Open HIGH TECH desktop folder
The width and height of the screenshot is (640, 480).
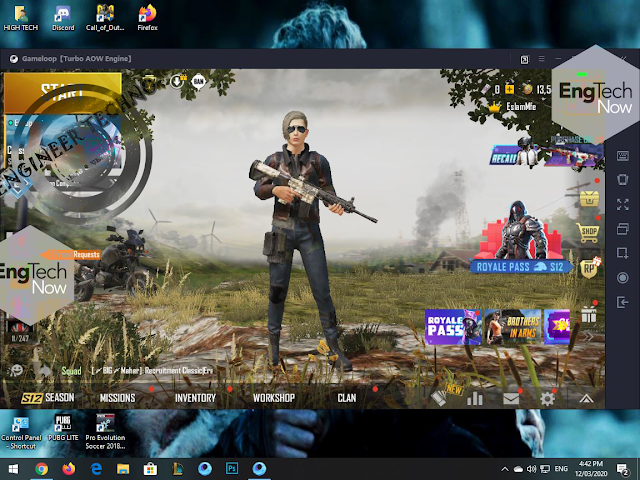(20, 18)
